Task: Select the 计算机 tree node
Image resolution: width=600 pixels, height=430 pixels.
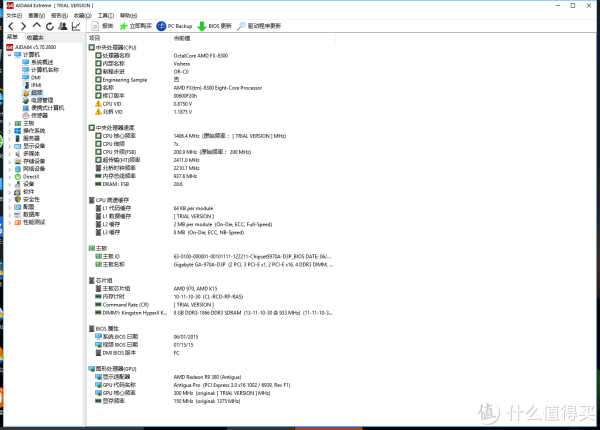Action: point(27,55)
